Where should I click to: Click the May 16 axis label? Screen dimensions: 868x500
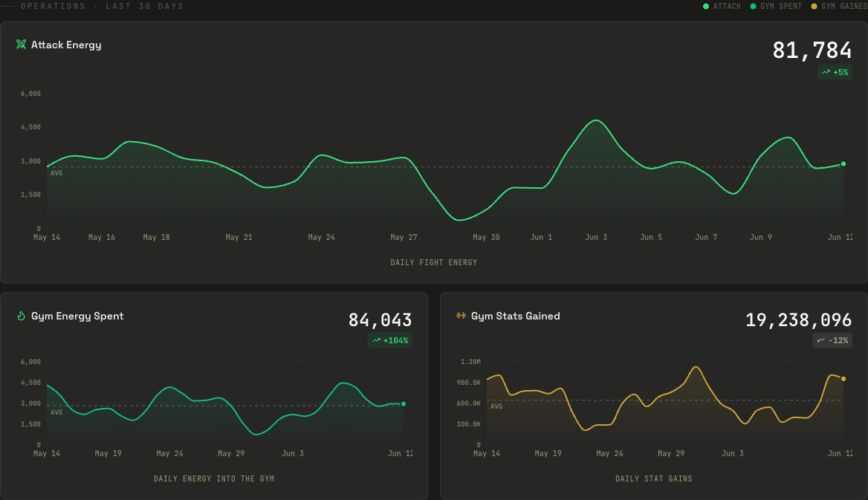click(x=102, y=237)
